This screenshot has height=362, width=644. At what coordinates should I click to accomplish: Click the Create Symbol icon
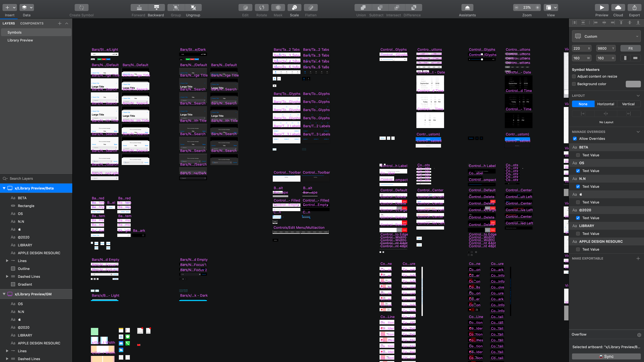point(81,8)
